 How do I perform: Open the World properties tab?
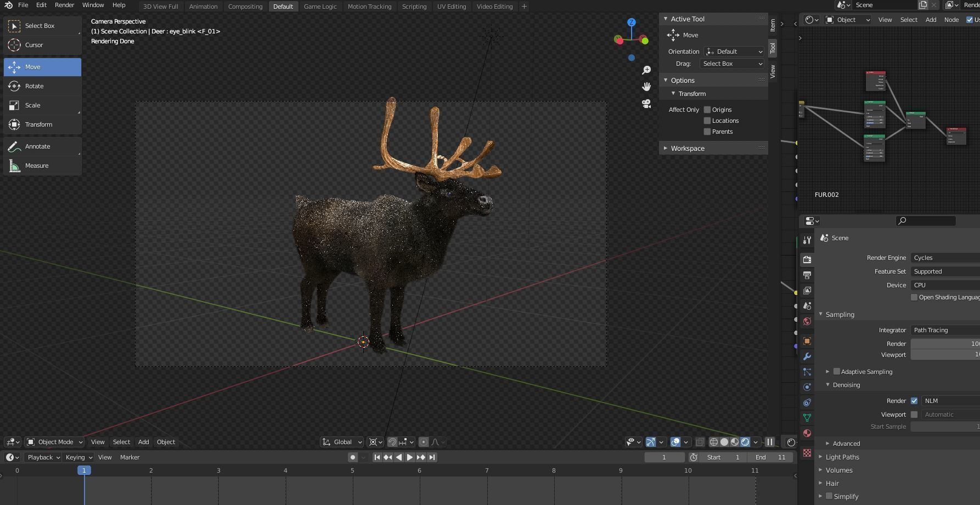click(x=807, y=321)
